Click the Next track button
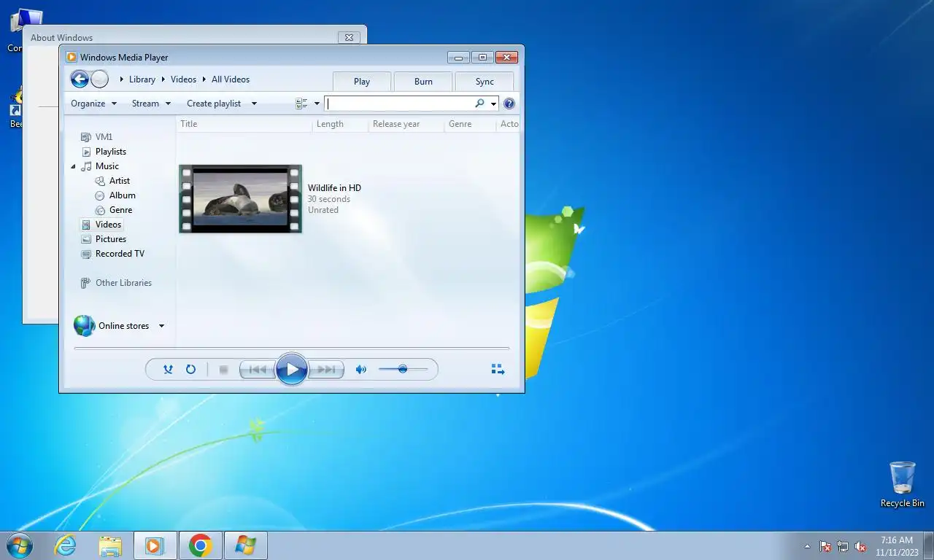The image size is (934, 560). [x=325, y=370]
